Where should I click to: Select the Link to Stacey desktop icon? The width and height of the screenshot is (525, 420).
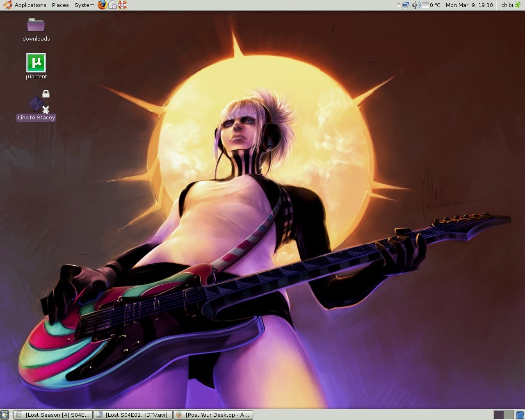pos(36,106)
